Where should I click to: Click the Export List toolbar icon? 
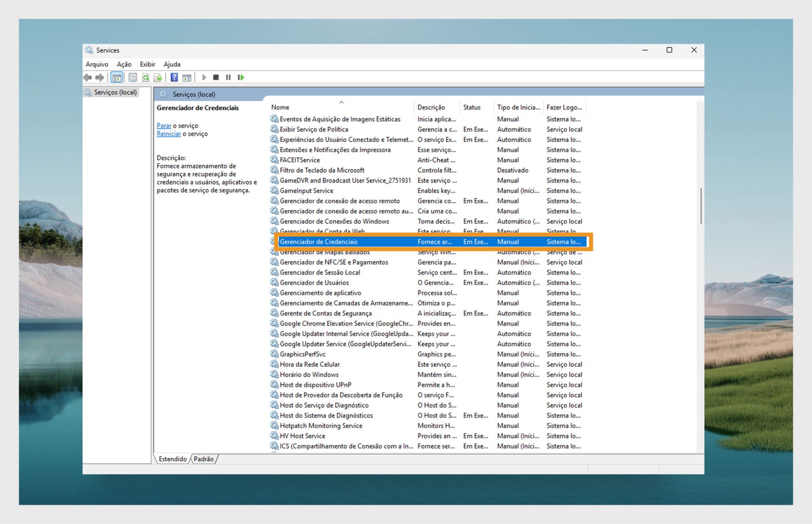(x=158, y=77)
